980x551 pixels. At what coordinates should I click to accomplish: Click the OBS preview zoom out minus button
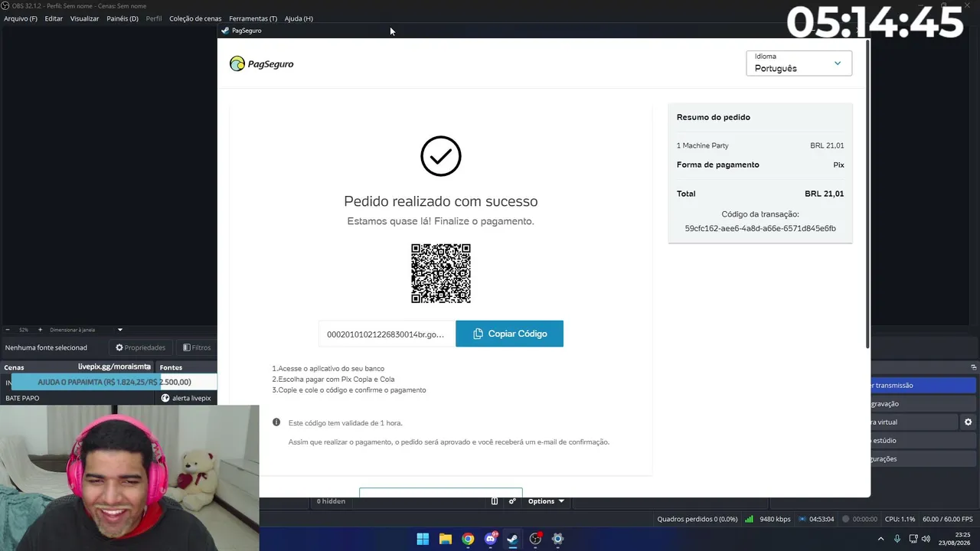[x=8, y=330]
